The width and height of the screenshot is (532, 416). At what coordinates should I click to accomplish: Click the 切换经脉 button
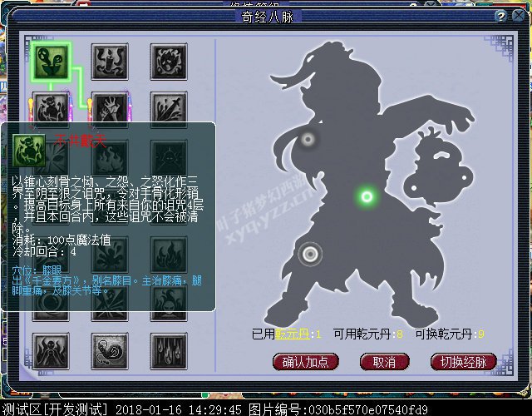click(464, 362)
